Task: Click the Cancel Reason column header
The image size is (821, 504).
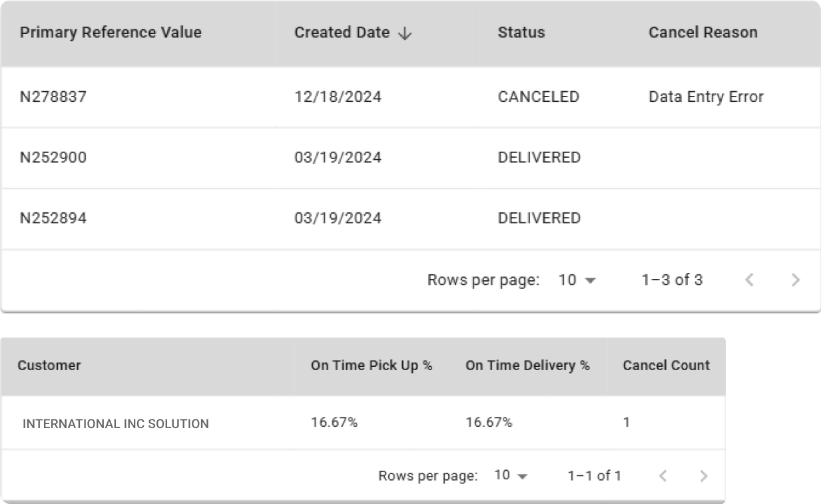Action: (x=702, y=33)
